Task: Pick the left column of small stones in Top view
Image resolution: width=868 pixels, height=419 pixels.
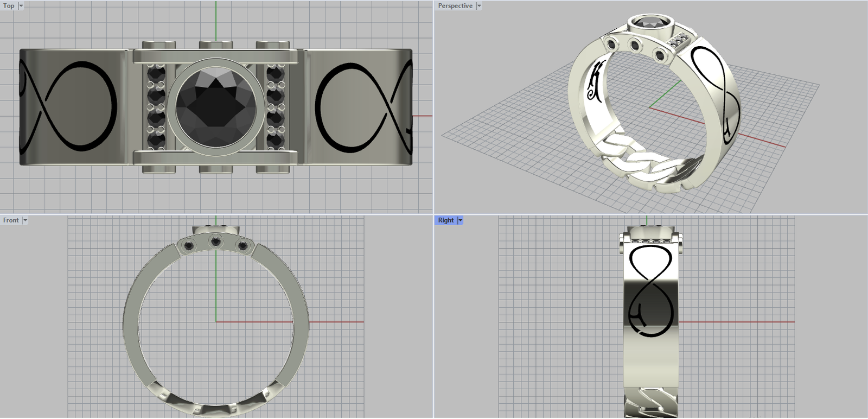Action: pyautogui.click(x=156, y=106)
